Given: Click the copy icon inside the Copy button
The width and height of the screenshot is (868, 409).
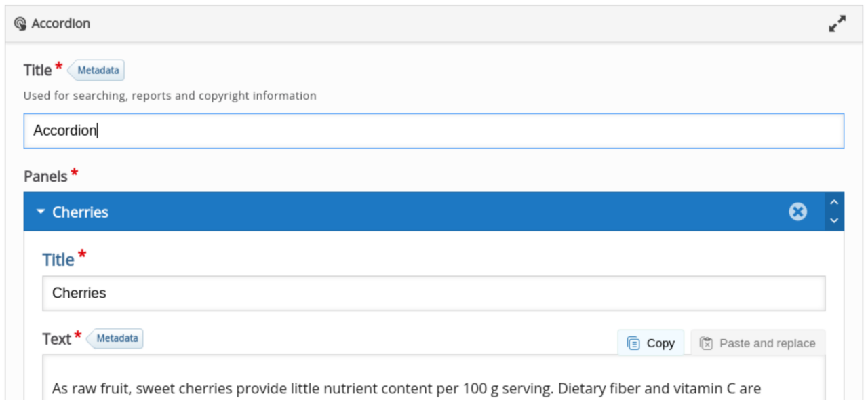Looking at the screenshot, I should (x=634, y=343).
